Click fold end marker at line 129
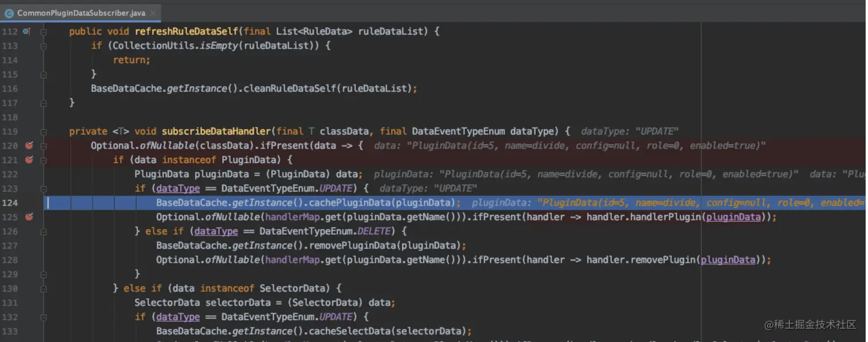This screenshot has height=342, width=868. point(44,274)
